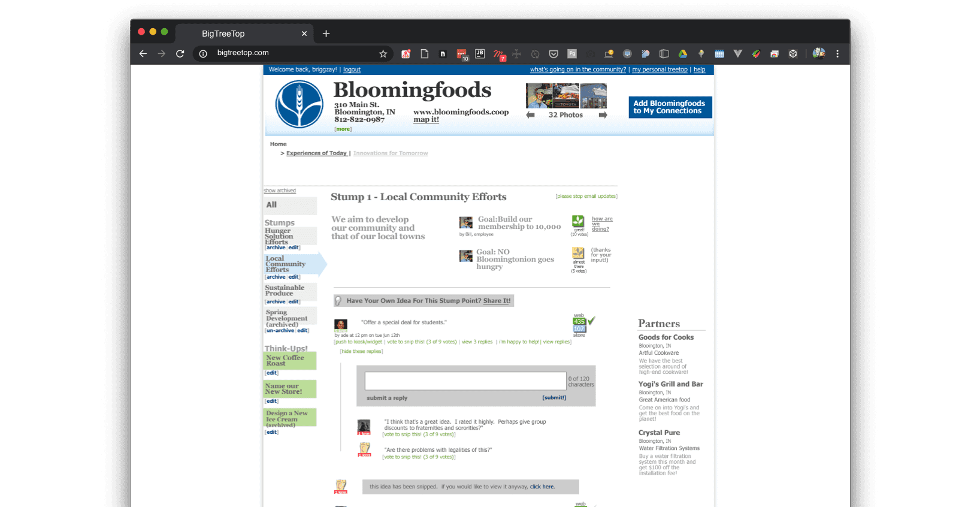
Task: Close the BigTreeTop tab
Action: [304, 34]
